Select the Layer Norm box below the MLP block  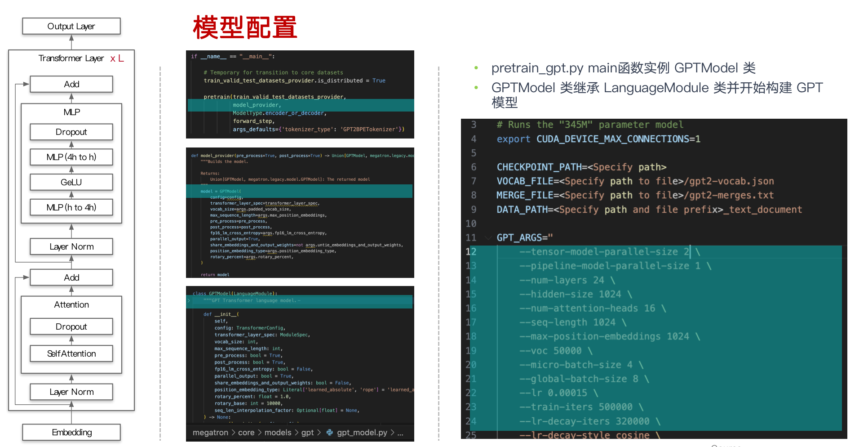[x=71, y=246]
